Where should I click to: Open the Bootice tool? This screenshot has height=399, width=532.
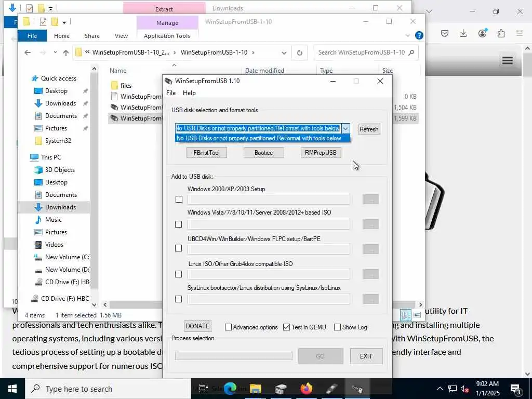click(263, 153)
